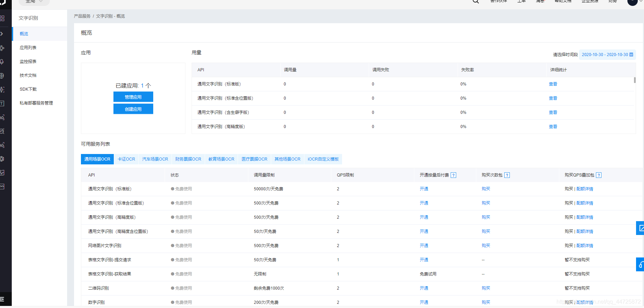This screenshot has width=644, height=308.
Task: Click 配额详情 for 通用文字识别（高精度含位置版）
Action: (585, 232)
